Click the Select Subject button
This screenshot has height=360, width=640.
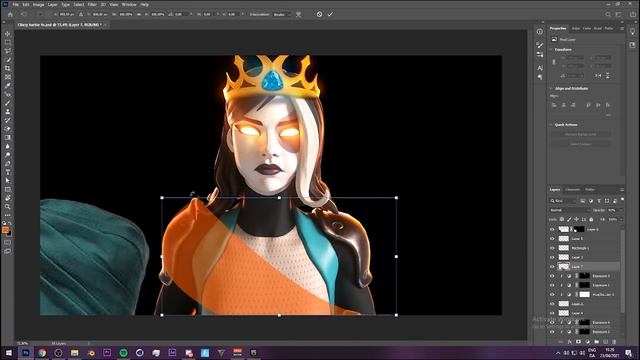581,144
